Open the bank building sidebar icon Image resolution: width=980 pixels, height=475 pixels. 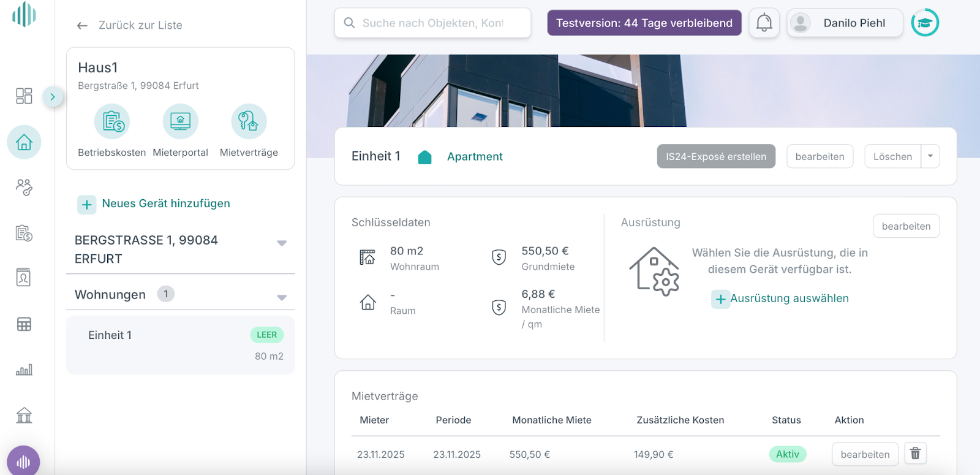pyautogui.click(x=24, y=415)
